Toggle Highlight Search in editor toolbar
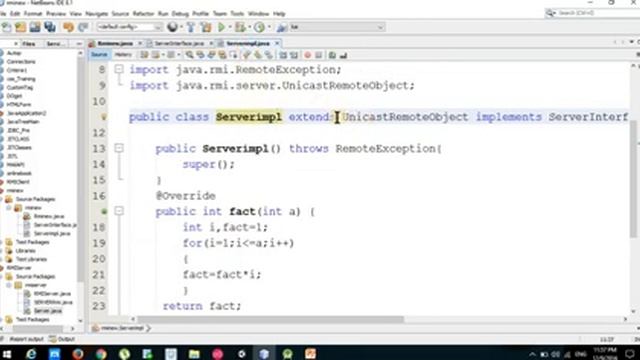The width and height of the screenshot is (640, 360). (222, 55)
